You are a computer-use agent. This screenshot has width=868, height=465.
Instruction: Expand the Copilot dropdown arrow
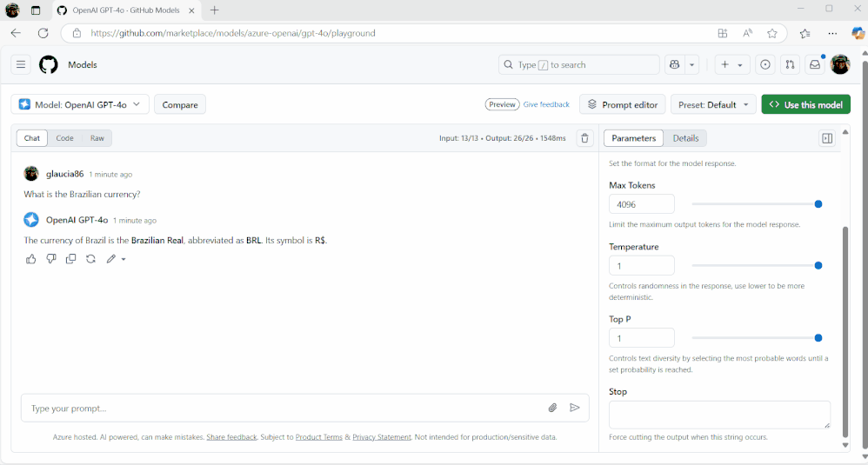pyautogui.click(x=692, y=64)
